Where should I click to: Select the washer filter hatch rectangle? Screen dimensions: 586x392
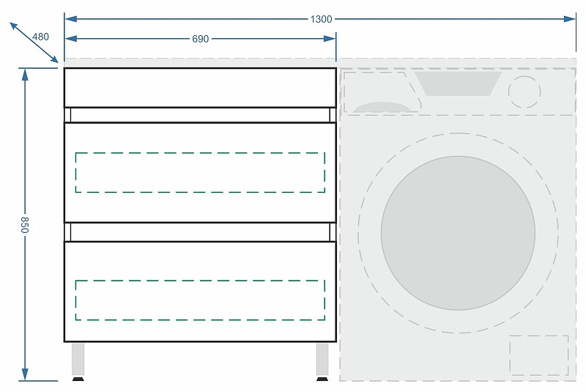point(538,355)
